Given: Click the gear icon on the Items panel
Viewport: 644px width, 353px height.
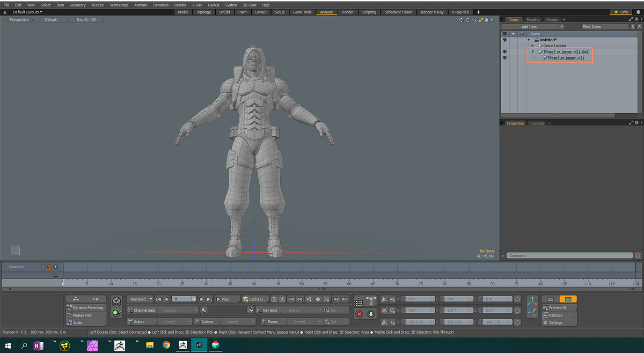Looking at the screenshot, I should 637,19.
